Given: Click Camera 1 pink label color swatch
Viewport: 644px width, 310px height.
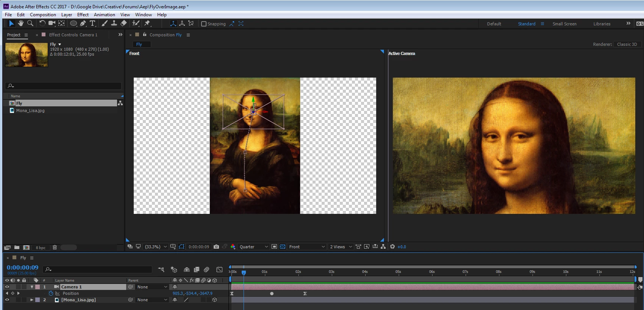Looking at the screenshot, I should (x=38, y=287).
